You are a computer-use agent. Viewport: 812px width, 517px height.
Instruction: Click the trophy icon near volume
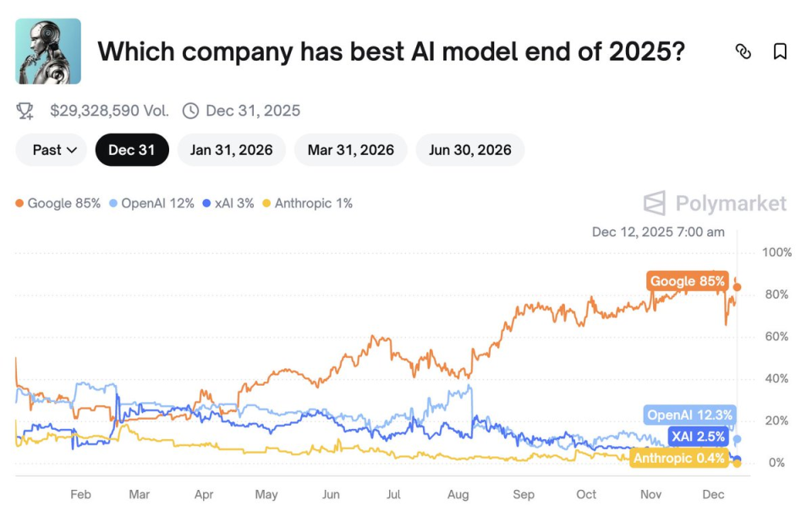coord(25,111)
